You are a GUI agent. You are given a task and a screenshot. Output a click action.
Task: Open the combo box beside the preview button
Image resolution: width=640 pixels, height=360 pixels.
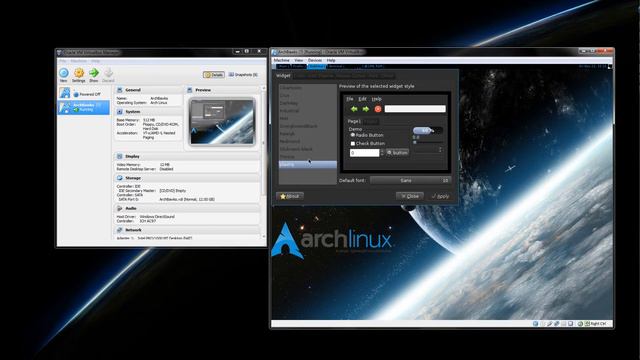pyautogui.click(x=427, y=150)
